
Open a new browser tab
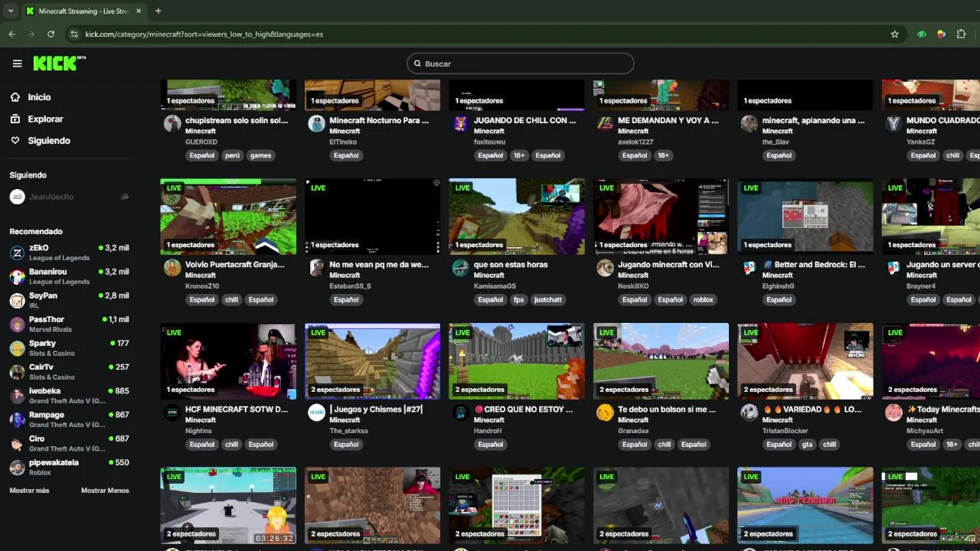pyautogui.click(x=158, y=11)
